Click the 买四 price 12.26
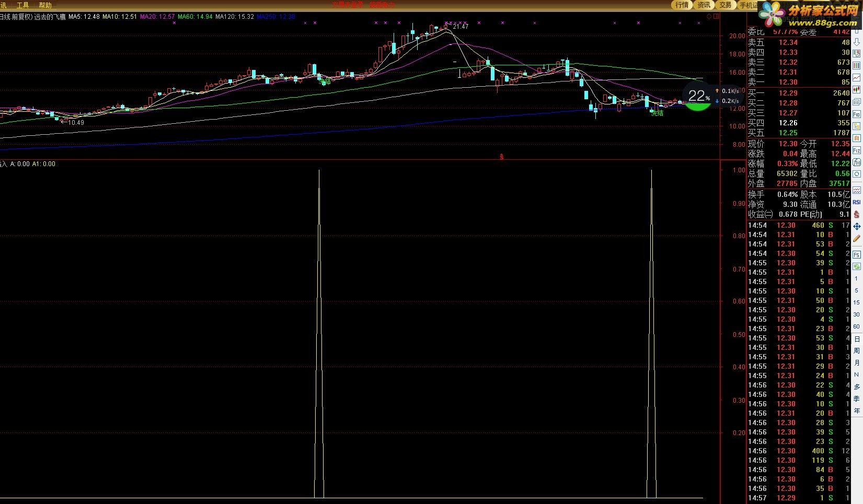 [788, 123]
